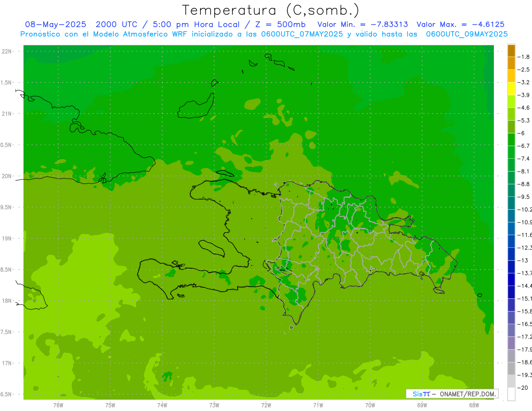The height and width of the screenshot is (411, 532).
Task: Click the date '08-May-2025' in the header
Action: click(x=56, y=24)
